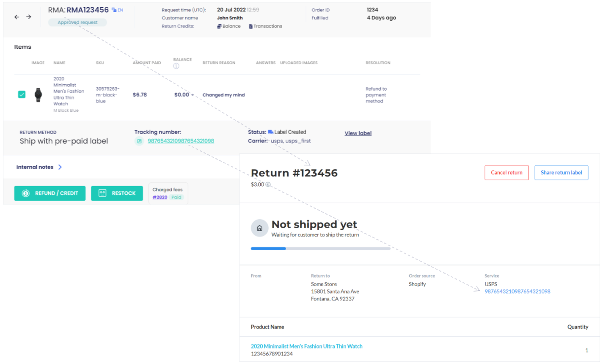Click the watch product thumbnail image
Screen dimensions: 603x364
click(x=38, y=94)
